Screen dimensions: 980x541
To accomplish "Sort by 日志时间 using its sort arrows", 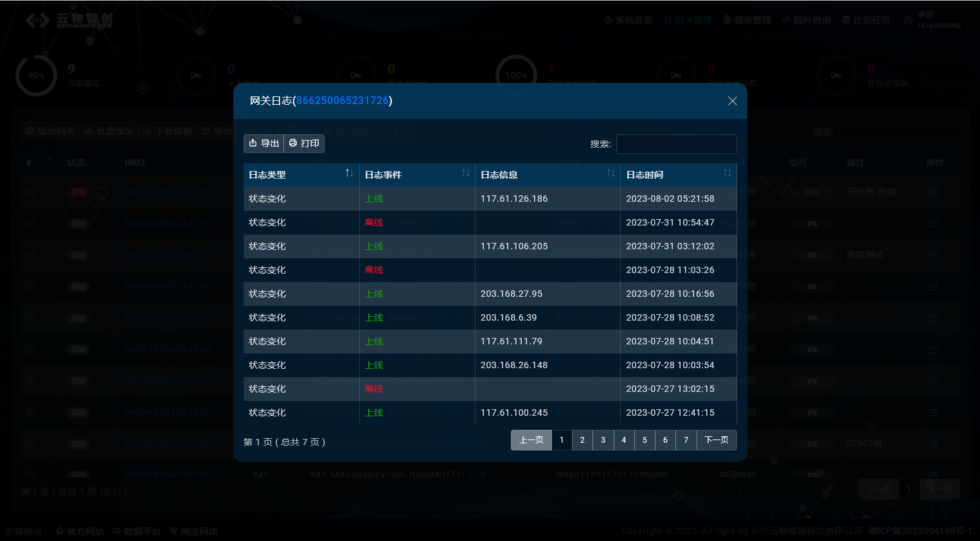I will click(x=727, y=173).
